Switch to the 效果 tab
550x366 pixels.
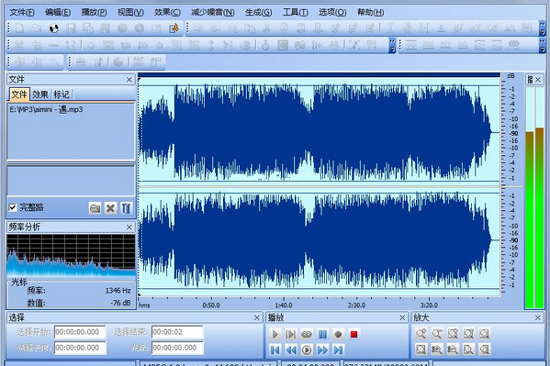[x=40, y=94]
